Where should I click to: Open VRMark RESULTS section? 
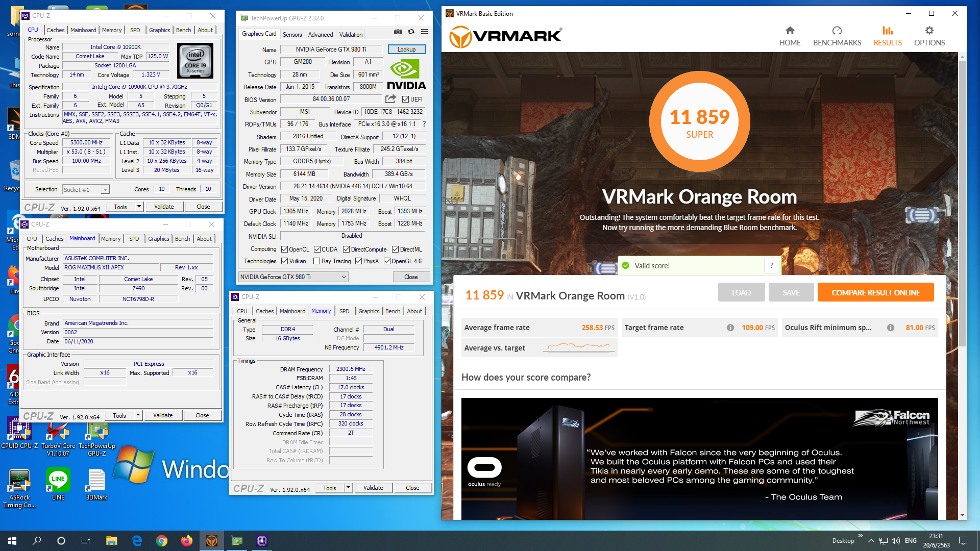pyautogui.click(x=888, y=36)
